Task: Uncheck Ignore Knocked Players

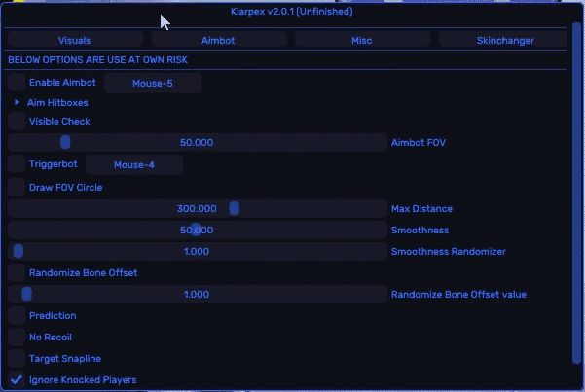Action: [17, 379]
